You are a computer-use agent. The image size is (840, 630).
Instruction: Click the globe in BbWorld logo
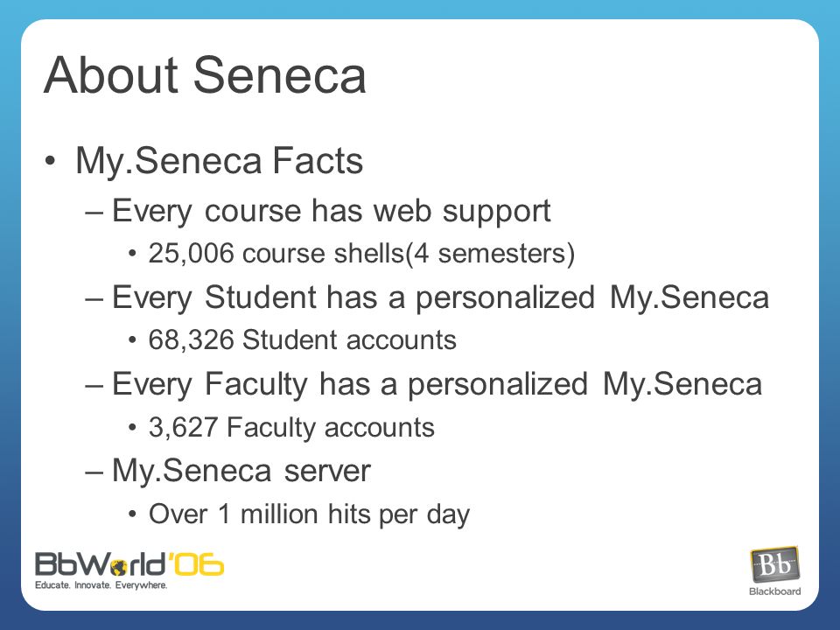coord(118,567)
